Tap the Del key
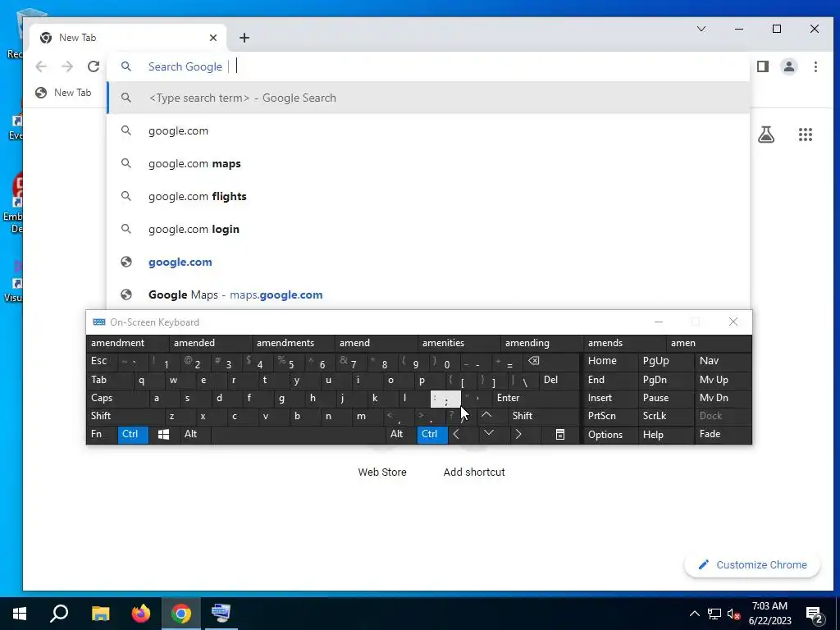The height and width of the screenshot is (630, 840). tap(559, 380)
